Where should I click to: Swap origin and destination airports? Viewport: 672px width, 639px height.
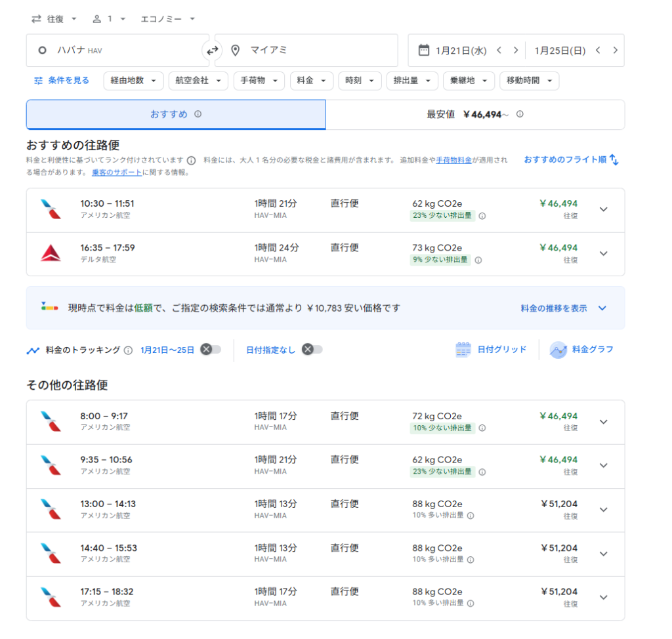[212, 51]
